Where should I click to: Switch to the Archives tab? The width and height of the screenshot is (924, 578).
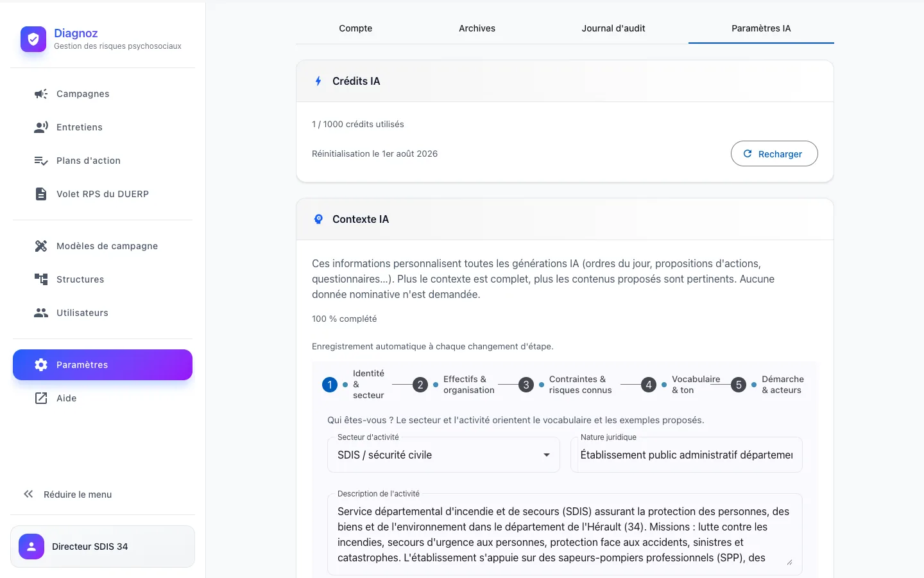tap(477, 28)
